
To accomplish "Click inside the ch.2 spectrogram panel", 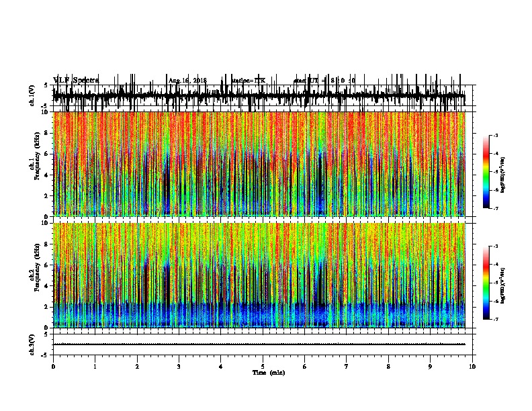I will [x=259, y=275].
